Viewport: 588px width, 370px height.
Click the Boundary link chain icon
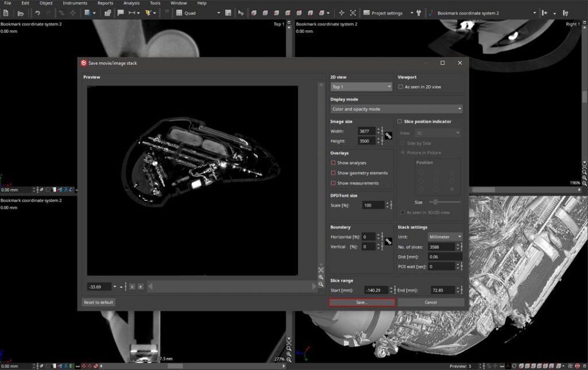[389, 242]
